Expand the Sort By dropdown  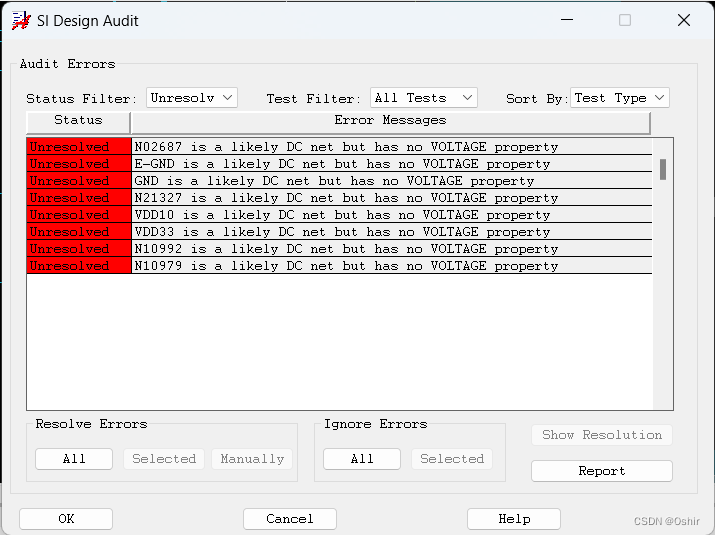click(x=619, y=97)
